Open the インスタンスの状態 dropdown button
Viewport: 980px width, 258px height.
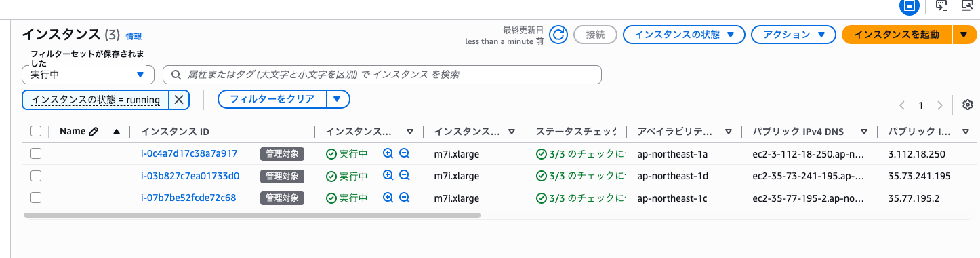pos(684,35)
